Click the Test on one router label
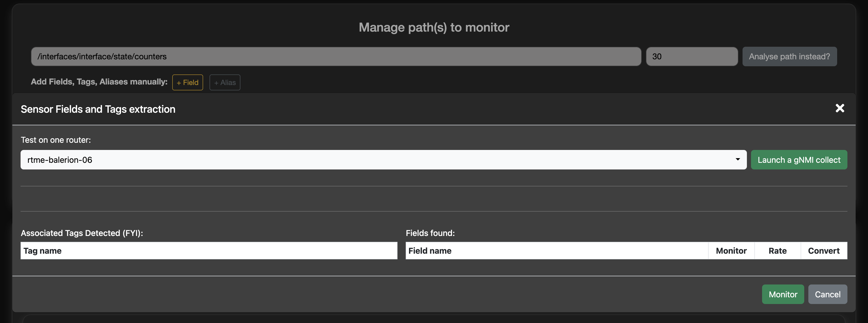 (56, 140)
